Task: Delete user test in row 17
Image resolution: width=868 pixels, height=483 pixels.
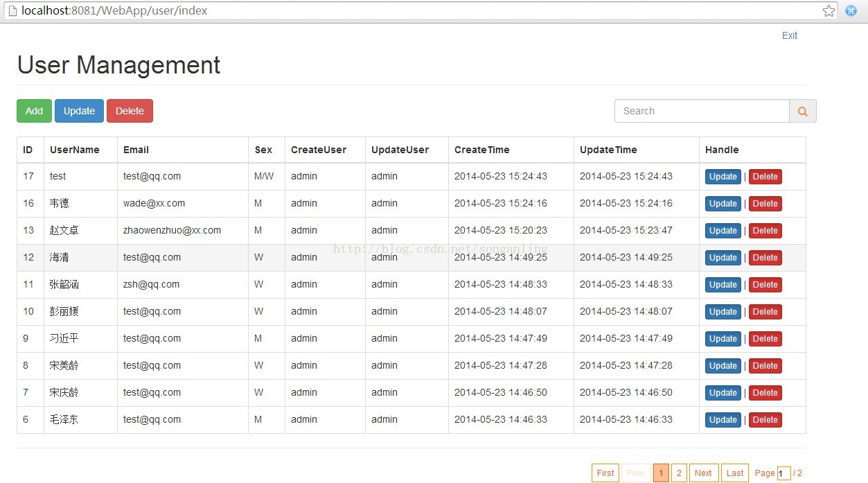Action: (x=765, y=177)
